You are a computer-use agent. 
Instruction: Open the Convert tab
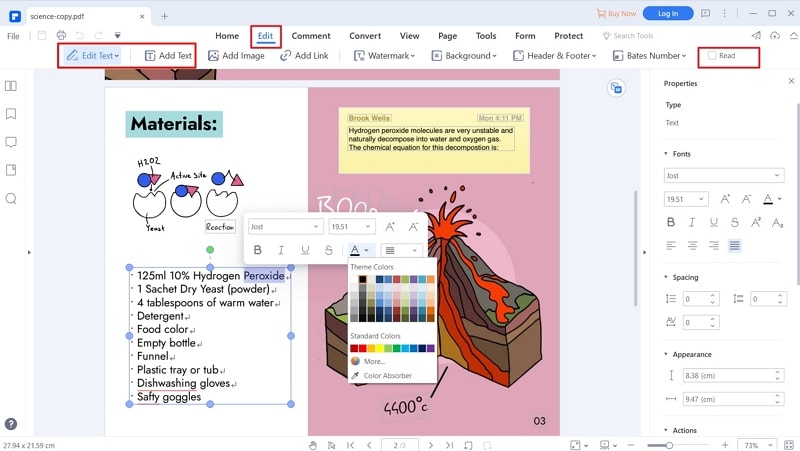(x=365, y=36)
